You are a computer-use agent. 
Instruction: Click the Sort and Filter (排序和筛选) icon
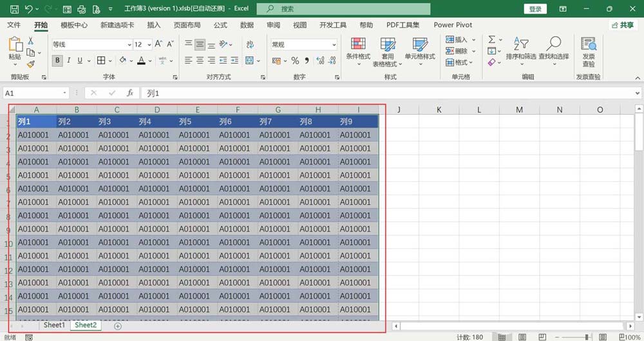pos(520,49)
